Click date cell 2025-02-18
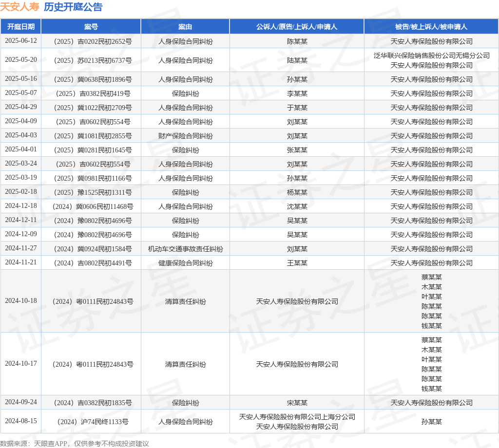 click(x=21, y=192)
